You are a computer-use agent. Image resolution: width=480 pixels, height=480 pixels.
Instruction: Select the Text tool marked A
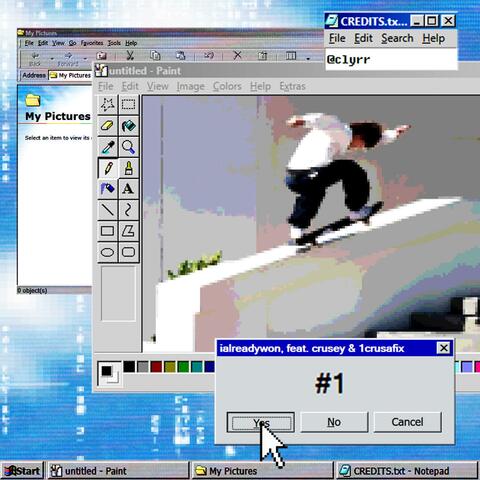129,189
